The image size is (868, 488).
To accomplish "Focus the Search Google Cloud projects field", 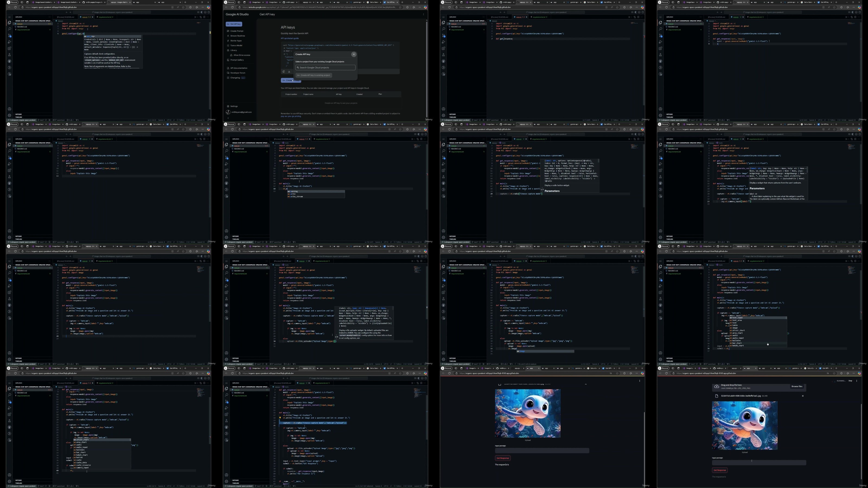I will pyautogui.click(x=325, y=68).
